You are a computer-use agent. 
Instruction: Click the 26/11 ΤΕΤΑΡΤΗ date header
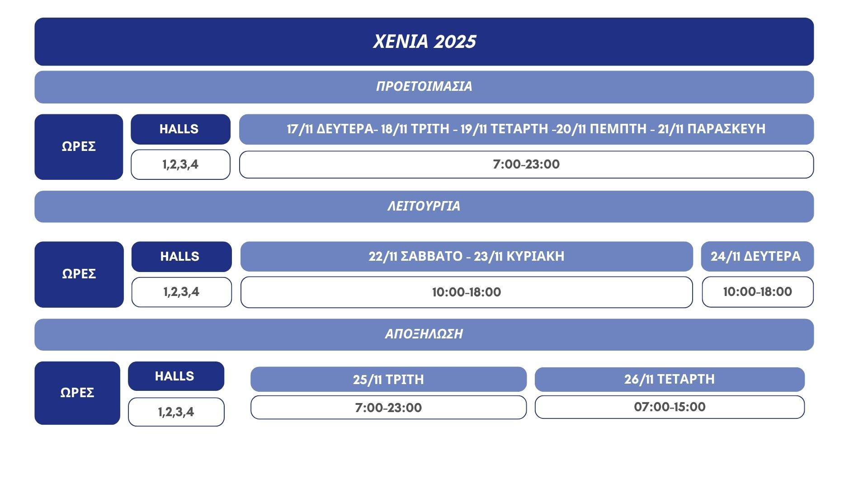click(670, 379)
